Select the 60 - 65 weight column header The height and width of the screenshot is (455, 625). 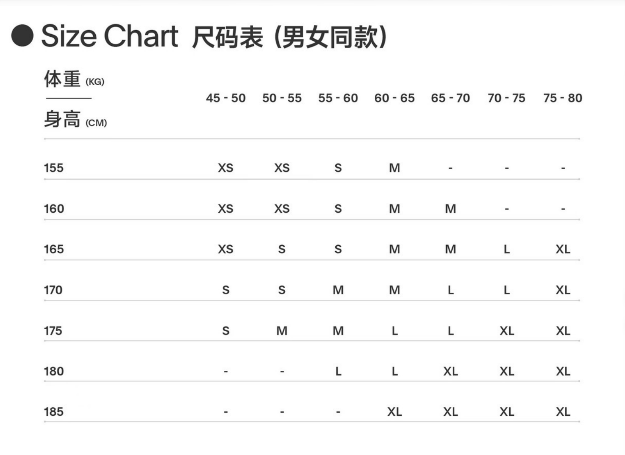(394, 98)
